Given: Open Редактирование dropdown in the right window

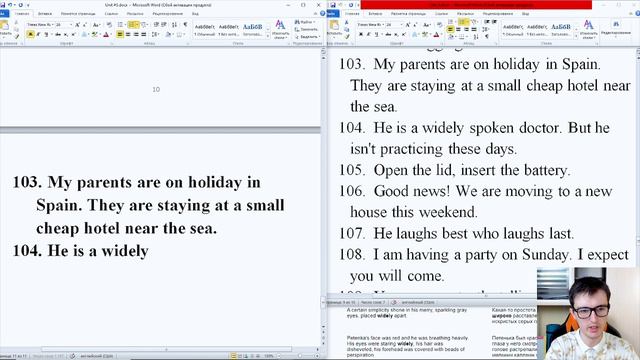Looking at the screenshot, I should (x=616, y=29).
